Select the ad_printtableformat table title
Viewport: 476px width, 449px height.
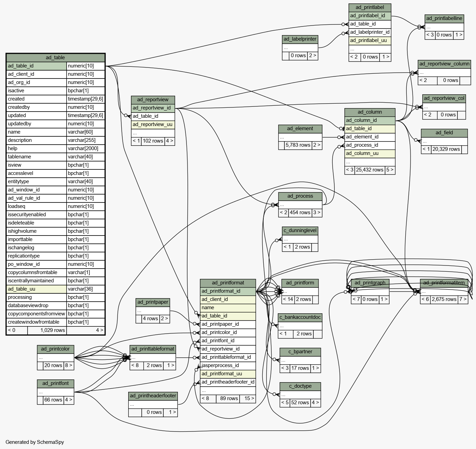coord(153,349)
